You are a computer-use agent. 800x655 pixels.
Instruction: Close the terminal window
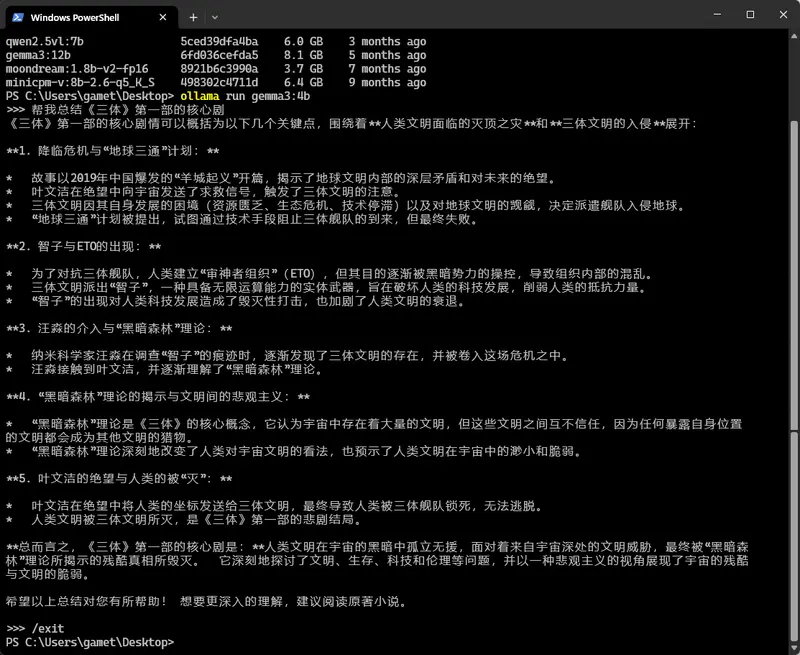(783, 15)
